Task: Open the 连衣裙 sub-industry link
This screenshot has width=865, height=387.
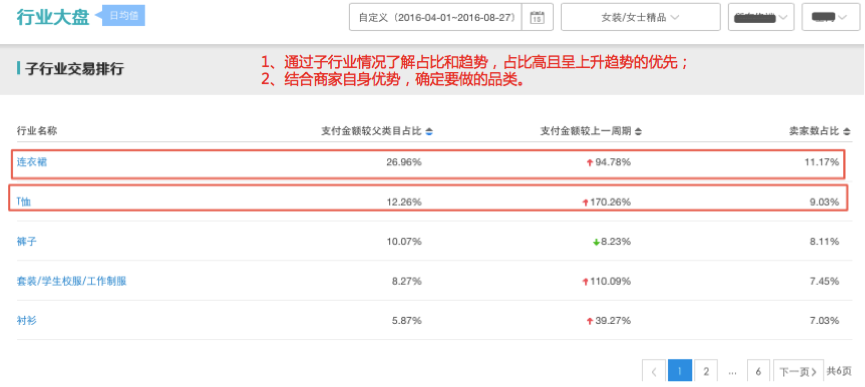Action: coord(28,162)
